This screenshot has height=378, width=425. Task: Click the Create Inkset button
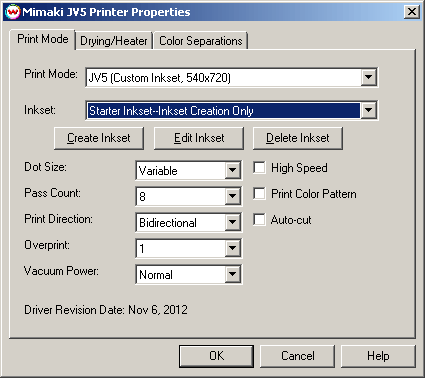click(99, 138)
